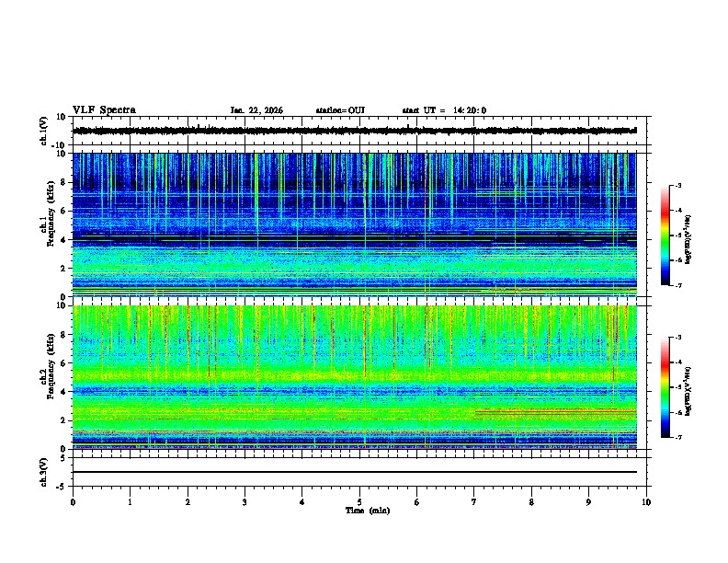Click the time axis tick label "9"
This screenshot has height=563, width=728.
588,502
